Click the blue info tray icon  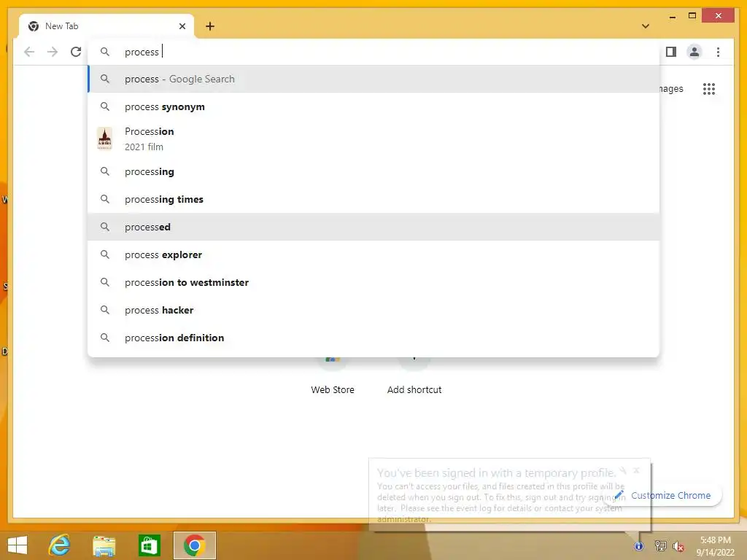(639, 546)
